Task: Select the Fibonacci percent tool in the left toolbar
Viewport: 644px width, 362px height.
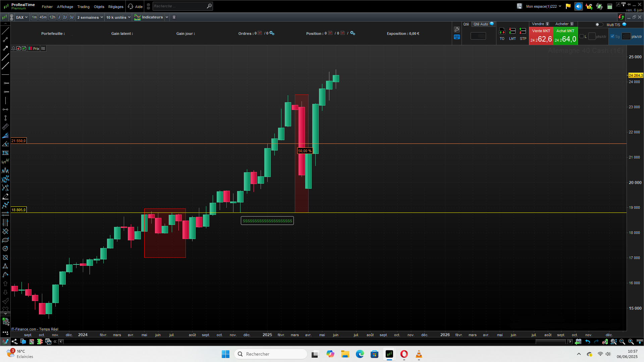Action: (x=5, y=153)
